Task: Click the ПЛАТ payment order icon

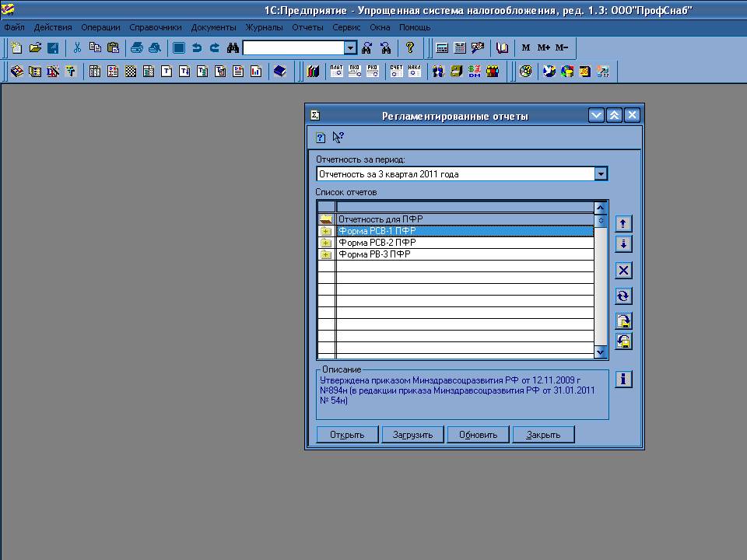Action: 336,72
